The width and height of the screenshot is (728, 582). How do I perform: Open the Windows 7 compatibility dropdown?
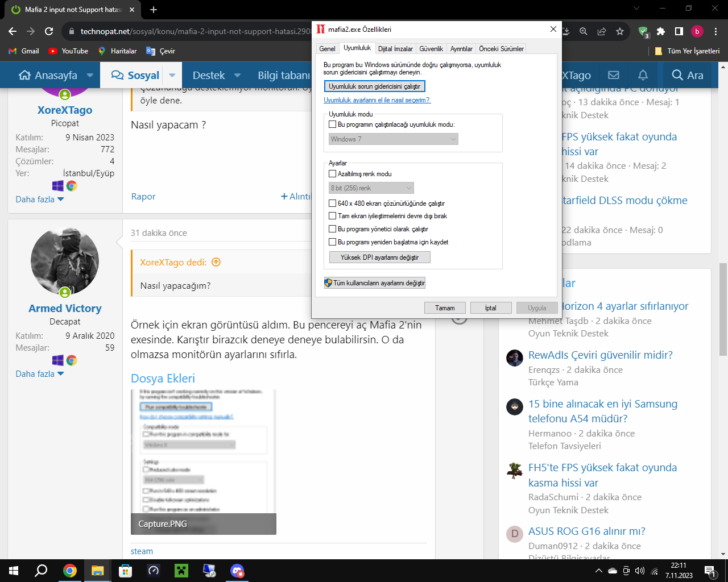(x=394, y=139)
